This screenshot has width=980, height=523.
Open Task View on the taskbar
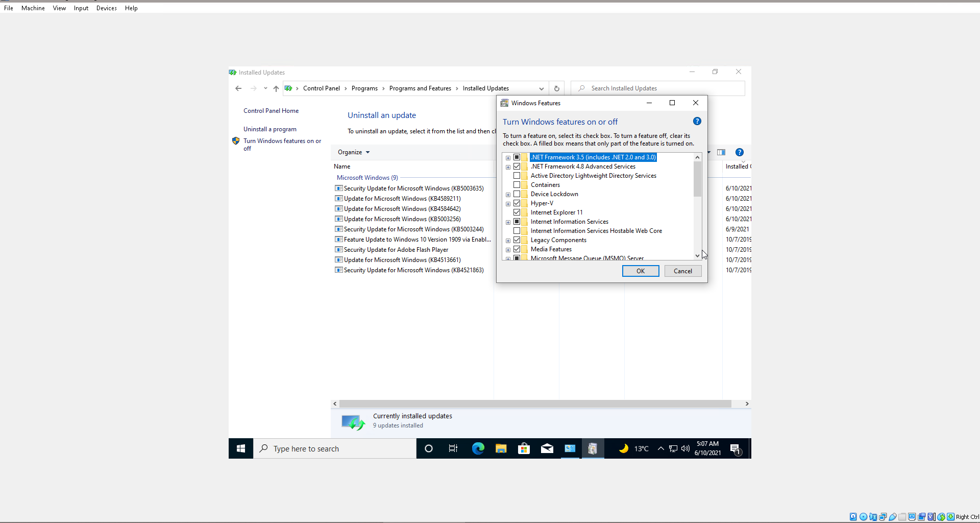(453, 448)
